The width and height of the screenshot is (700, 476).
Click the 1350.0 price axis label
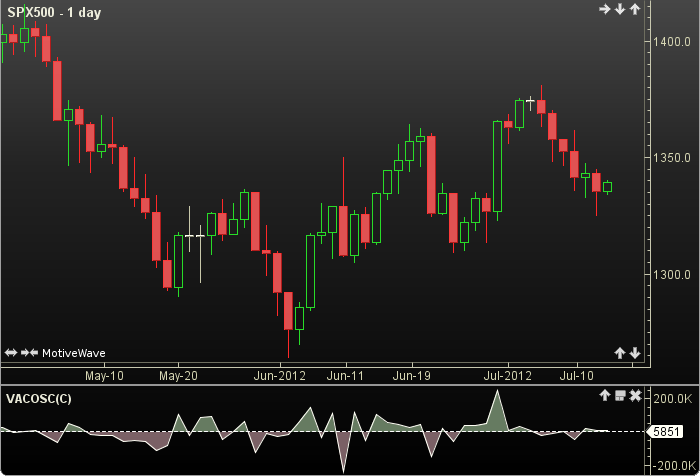pos(672,158)
